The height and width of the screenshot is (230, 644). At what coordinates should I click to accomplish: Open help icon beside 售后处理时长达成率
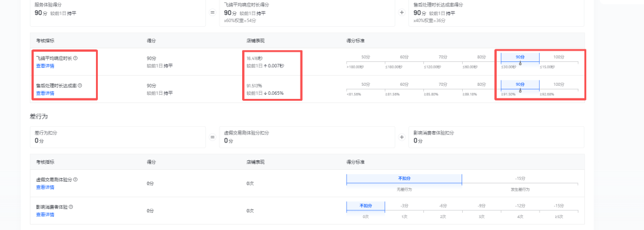[80, 85]
